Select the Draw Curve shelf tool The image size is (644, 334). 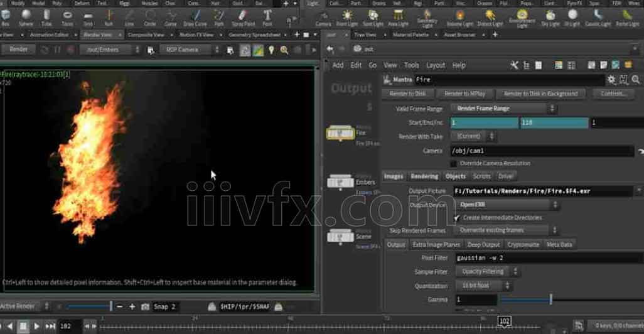coord(195,18)
